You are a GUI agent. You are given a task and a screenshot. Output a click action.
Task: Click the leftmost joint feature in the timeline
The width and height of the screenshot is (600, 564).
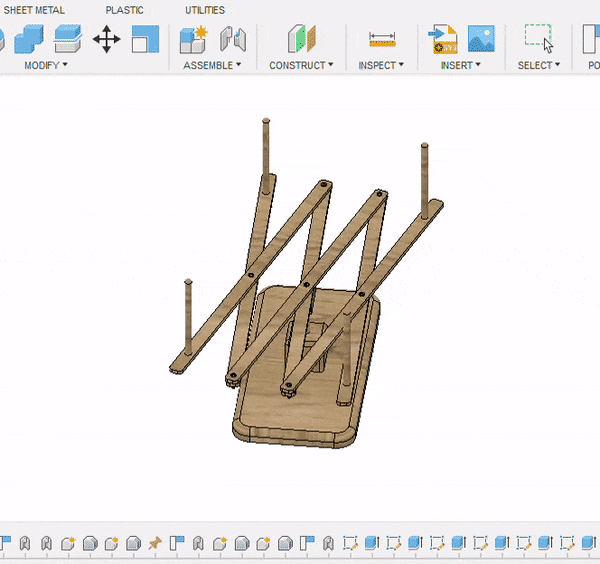click(25, 543)
